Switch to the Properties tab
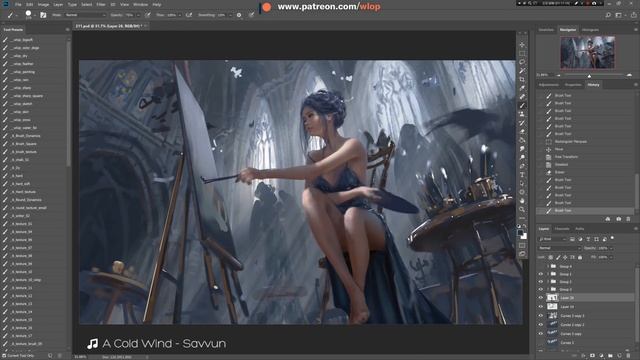The width and height of the screenshot is (640, 360). [573, 85]
